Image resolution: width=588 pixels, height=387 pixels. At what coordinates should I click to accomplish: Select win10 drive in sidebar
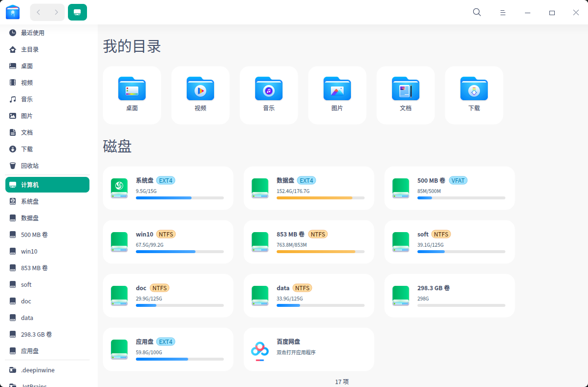coord(29,251)
